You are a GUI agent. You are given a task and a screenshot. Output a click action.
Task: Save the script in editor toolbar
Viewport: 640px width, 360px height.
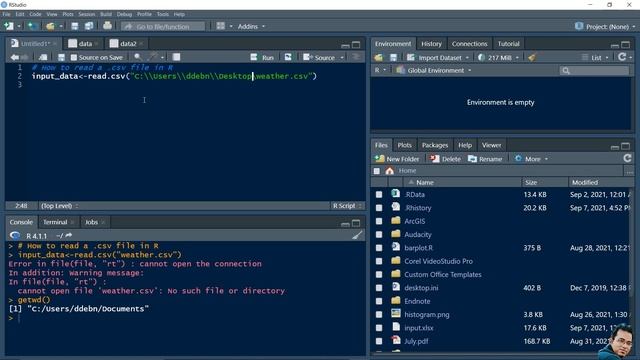pyautogui.click(x=61, y=57)
